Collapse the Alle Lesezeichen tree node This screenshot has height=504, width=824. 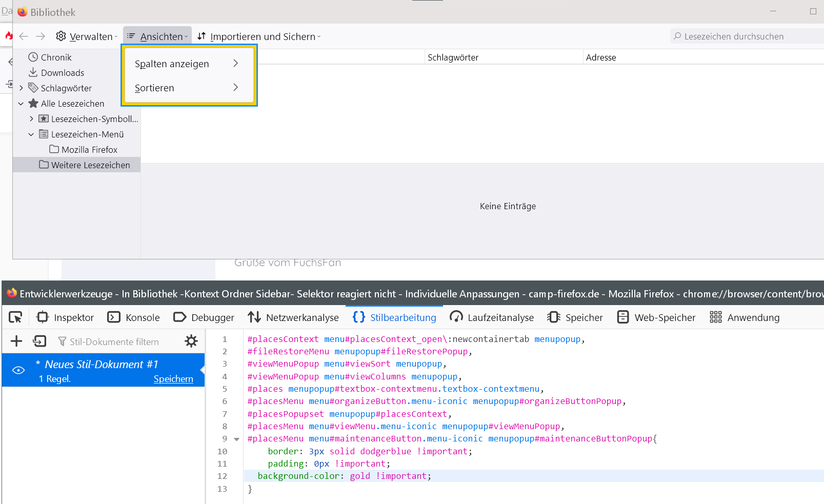(21, 104)
